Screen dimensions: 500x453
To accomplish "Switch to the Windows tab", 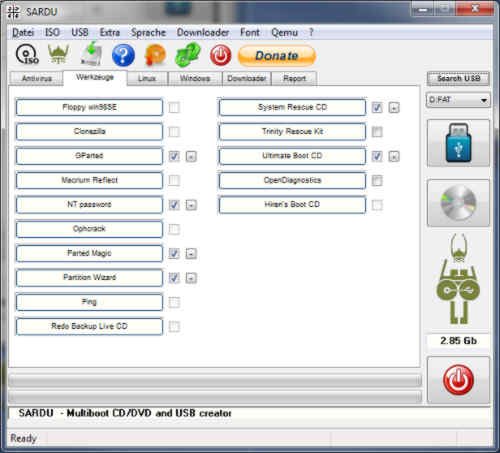I will pos(195,79).
